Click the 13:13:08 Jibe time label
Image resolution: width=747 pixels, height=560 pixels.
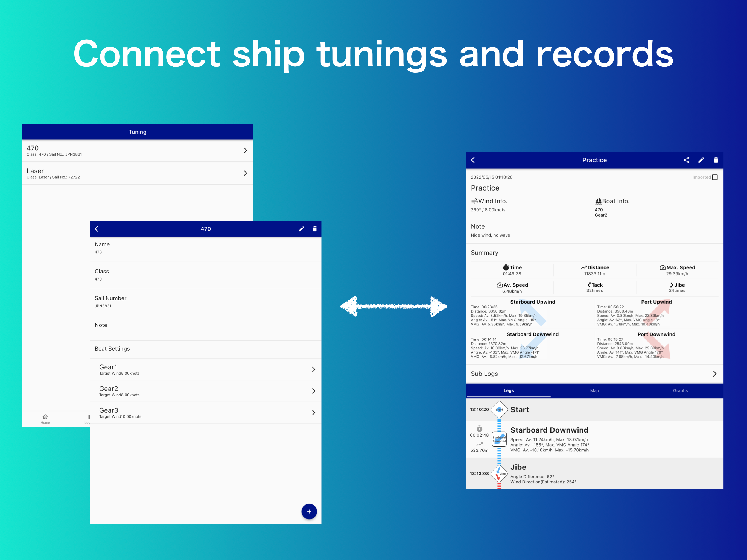tap(479, 474)
